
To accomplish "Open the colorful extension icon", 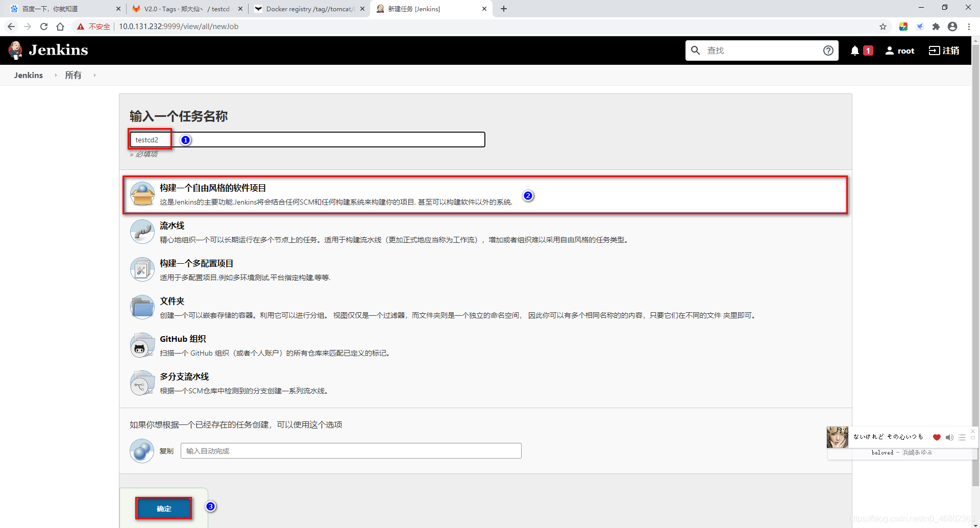I will coord(903,27).
